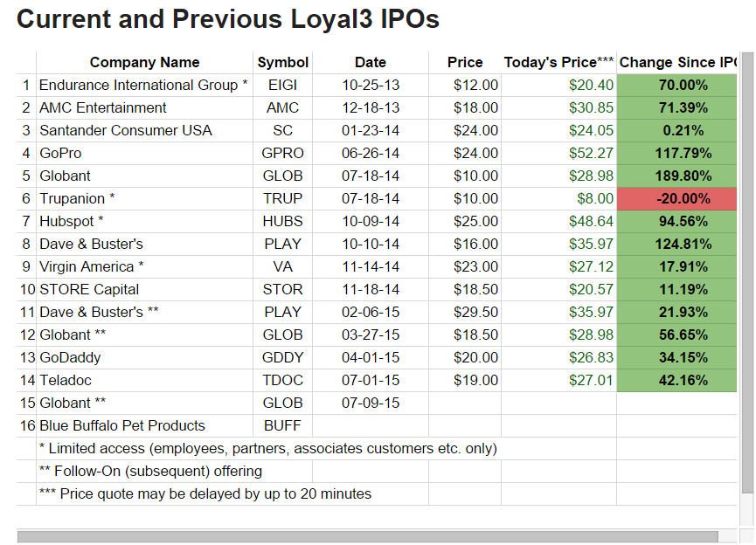Click today's price '$8.00' for Trupanion
Image resolution: width=756 pixels, height=545 pixels.
(558, 198)
